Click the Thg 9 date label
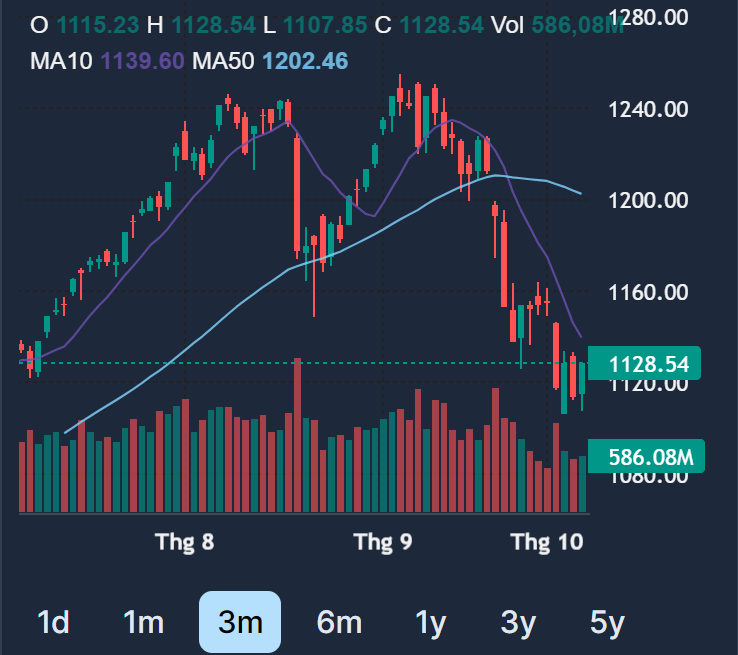This screenshot has height=655, width=738. click(x=383, y=542)
